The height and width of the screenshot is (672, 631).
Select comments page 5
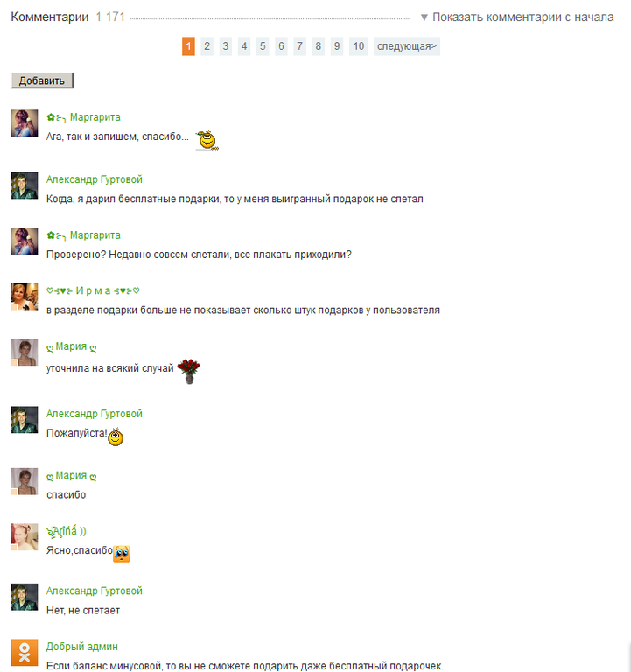pos(263,46)
